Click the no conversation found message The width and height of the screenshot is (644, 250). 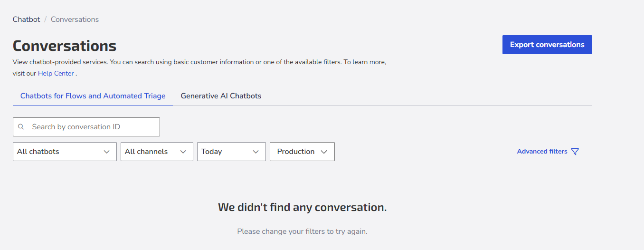[x=303, y=207]
